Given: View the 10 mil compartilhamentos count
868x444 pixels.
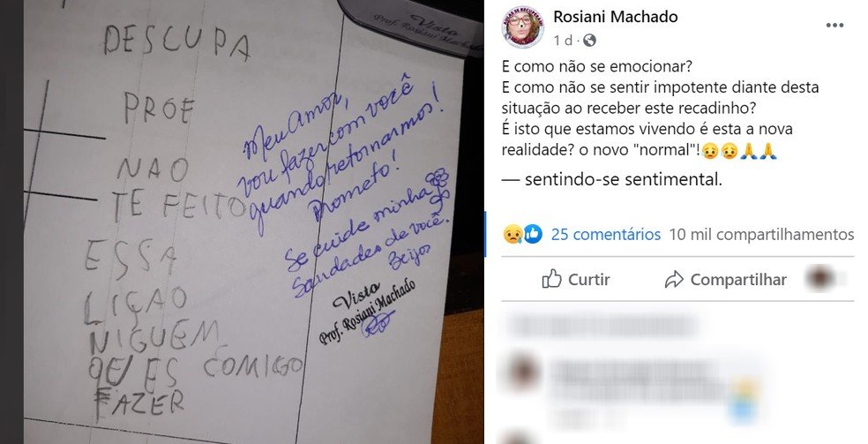Looking at the screenshot, I should point(761,235).
